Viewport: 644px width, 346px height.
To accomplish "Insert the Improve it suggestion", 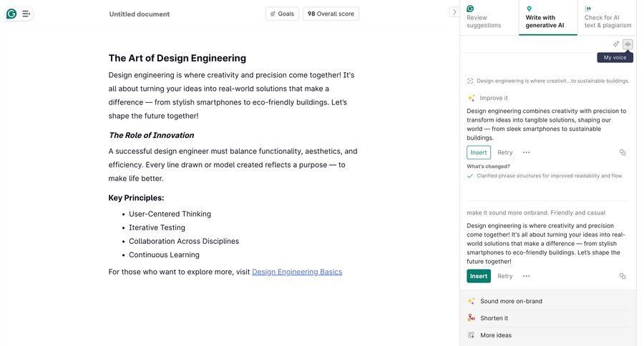I will point(479,152).
